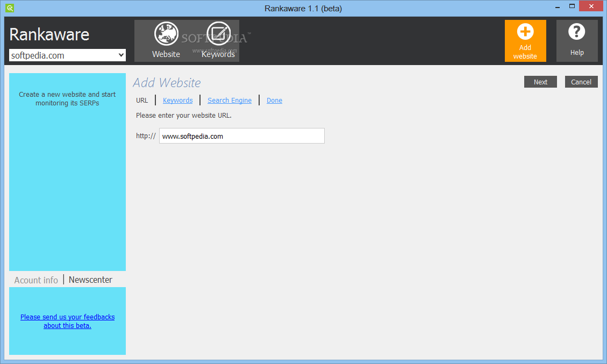
Task: Switch to Newscenter tab
Action: [x=90, y=280]
